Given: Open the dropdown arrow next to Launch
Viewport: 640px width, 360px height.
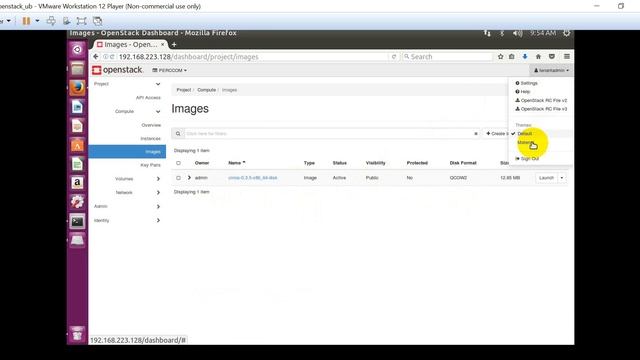Looking at the screenshot, I should pyautogui.click(x=562, y=178).
